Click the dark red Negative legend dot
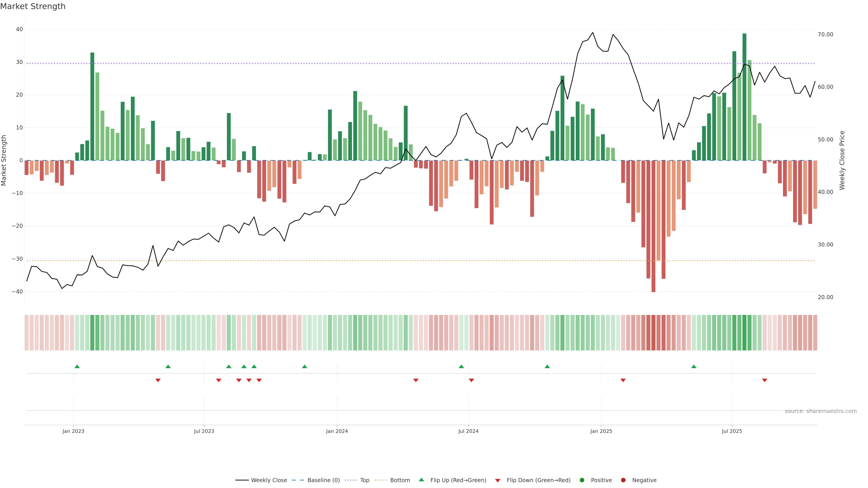The image size is (868, 488). click(x=623, y=480)
